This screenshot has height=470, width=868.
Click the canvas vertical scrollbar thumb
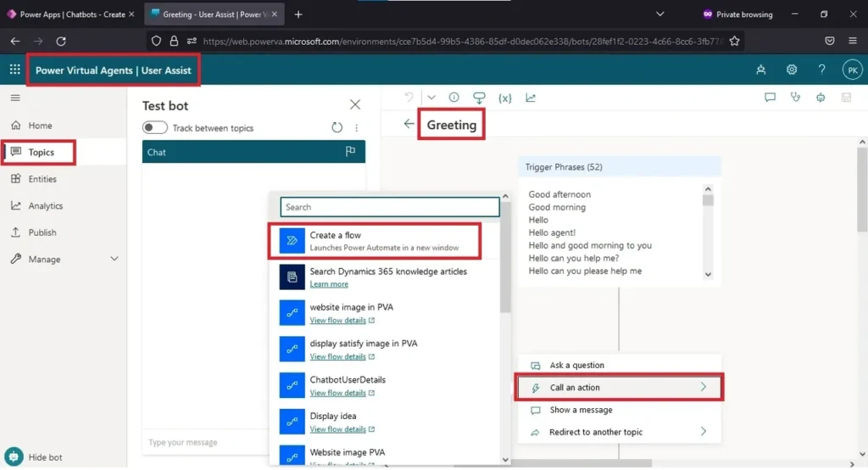tap(862, 187)
